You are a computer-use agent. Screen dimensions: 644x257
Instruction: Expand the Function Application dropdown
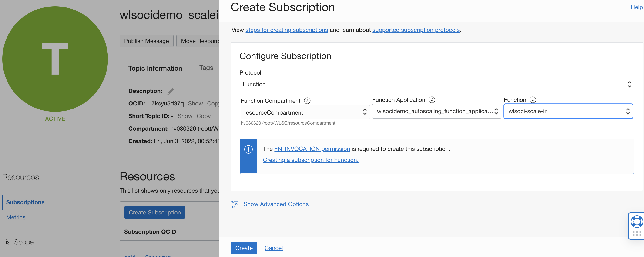[x=436, y=111]
